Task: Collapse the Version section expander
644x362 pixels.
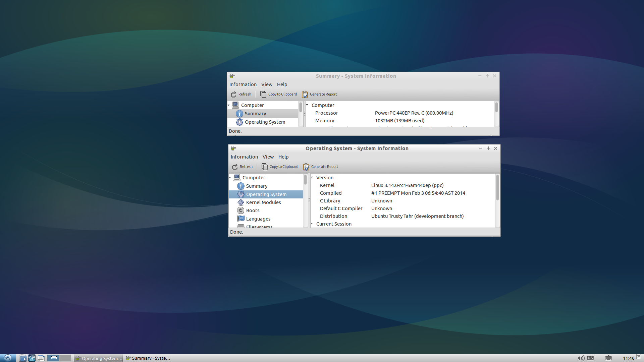Action: click(x=312, y=177)
